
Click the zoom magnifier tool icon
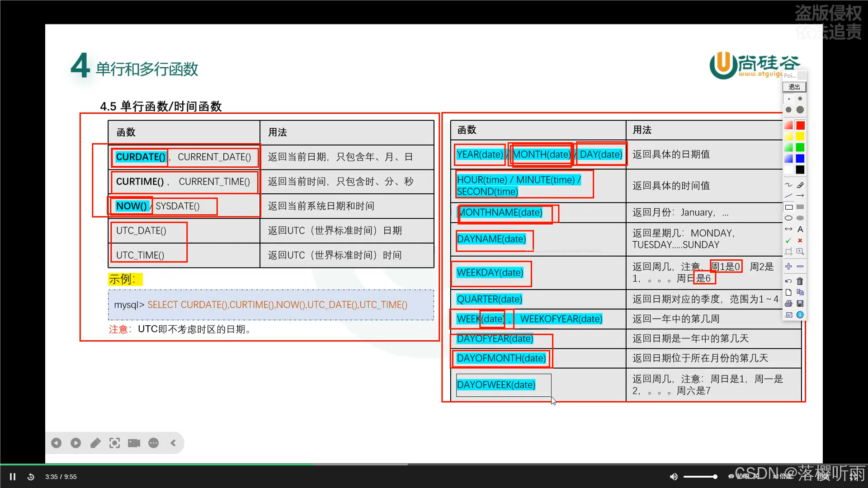click(800, 251)
